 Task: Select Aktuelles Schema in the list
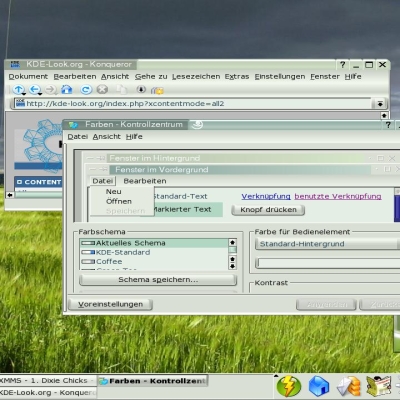[x=154, y=243]
